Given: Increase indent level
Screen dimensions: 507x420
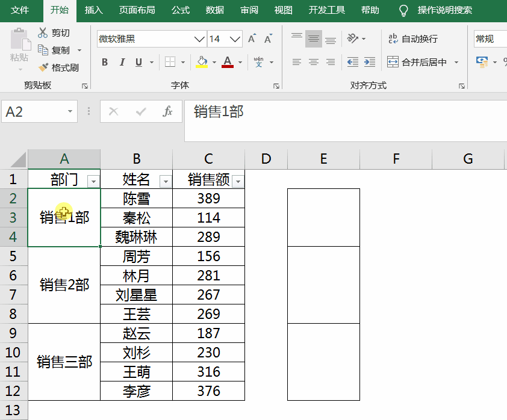Looking at the screenshot, I should tap(369, 62).
